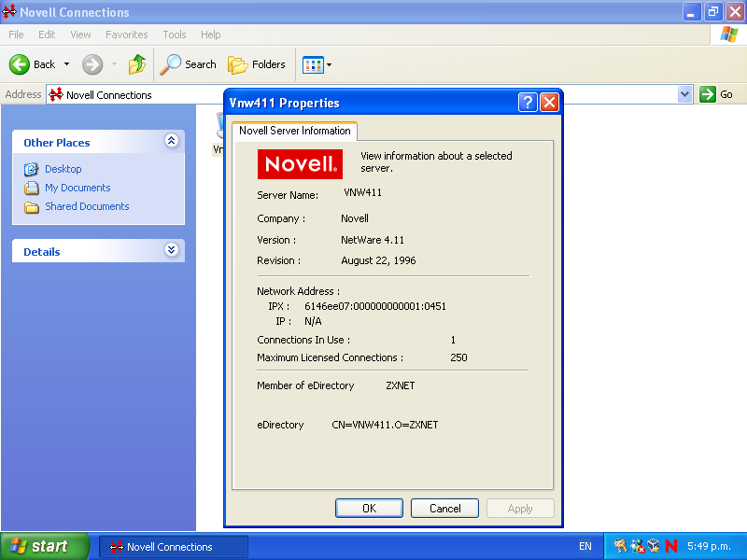Click the dialog's Help question-mark button
The image size is (747, 560).
pos(528,103)
